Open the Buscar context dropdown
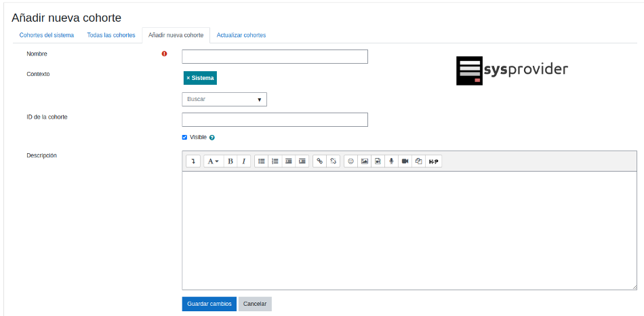The width and height of the screenshot is (644, 316). point(224,100)
